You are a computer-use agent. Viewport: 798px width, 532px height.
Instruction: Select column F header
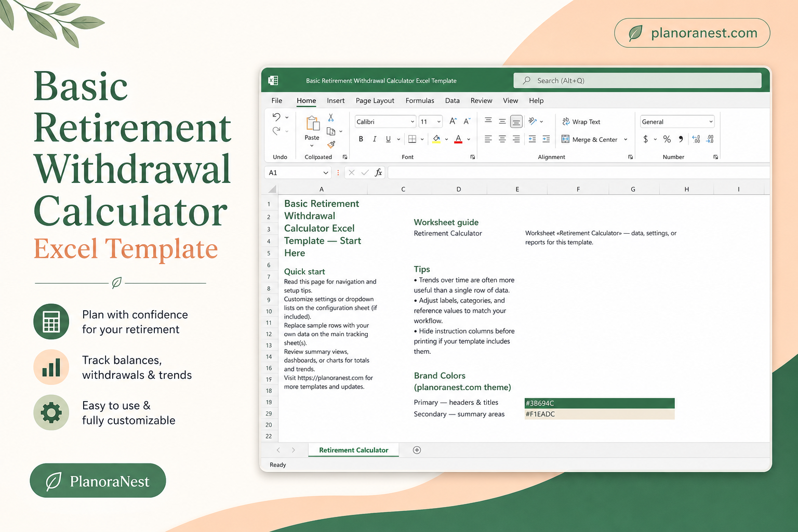pyautogui.click(x=578, y=189)
